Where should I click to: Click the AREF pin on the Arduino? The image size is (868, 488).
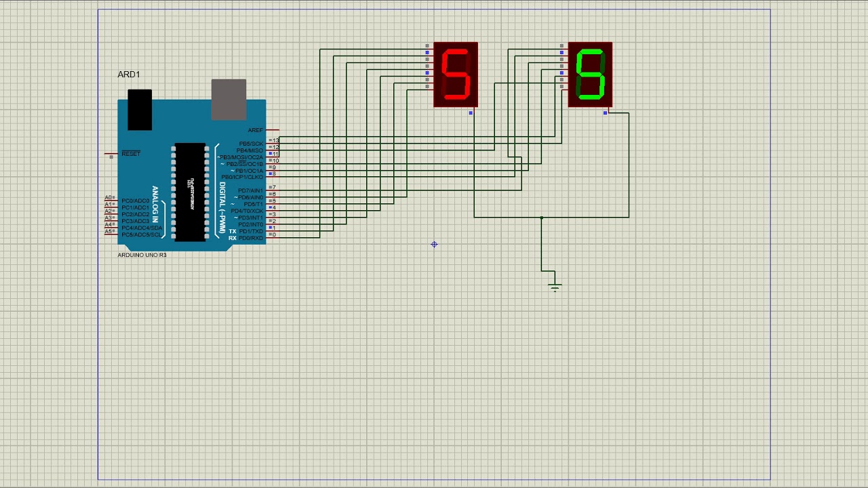click(x=273, y=130)
